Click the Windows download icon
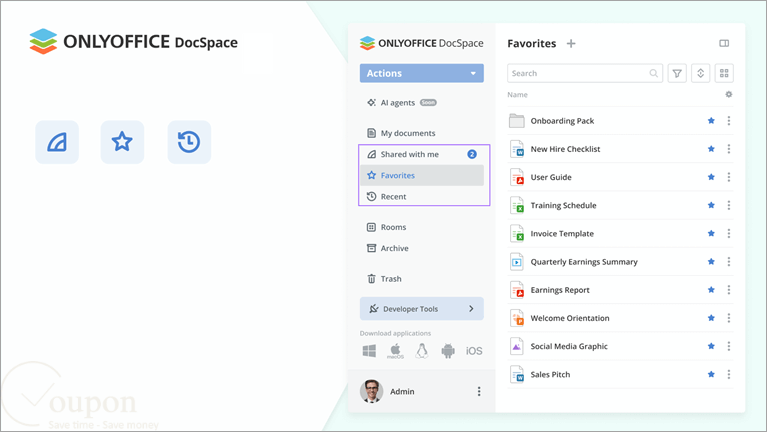This screenshot has width=767, height=432. point(369,351)
